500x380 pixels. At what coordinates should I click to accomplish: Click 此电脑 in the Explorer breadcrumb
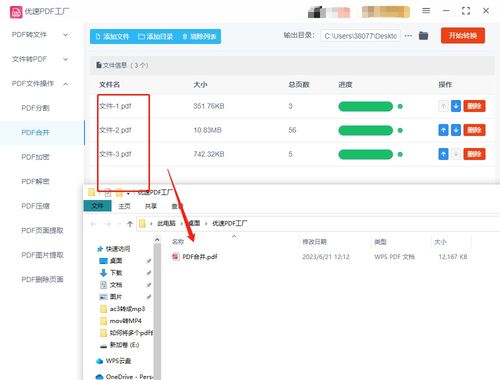(166, 223)
